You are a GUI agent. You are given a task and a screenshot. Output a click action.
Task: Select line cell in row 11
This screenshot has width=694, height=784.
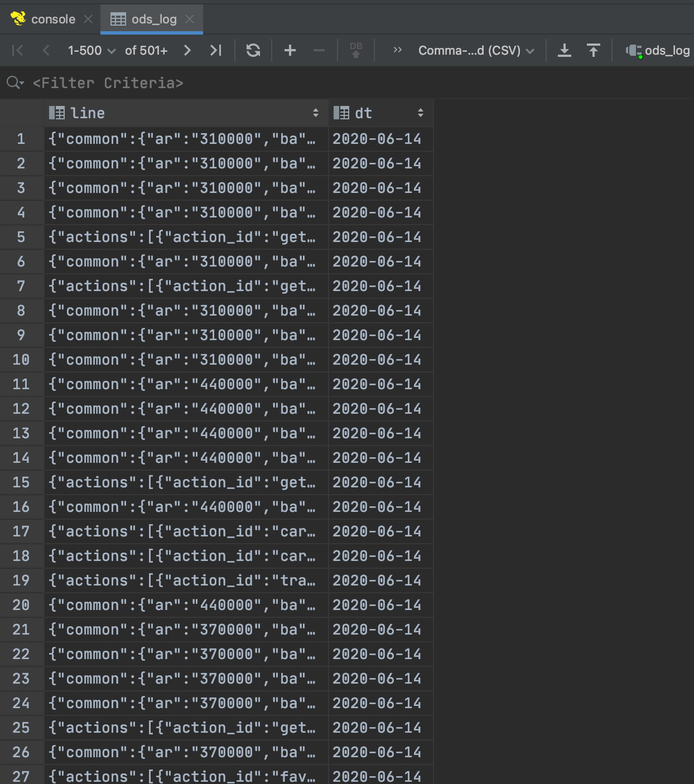click(x=186, y=384)
